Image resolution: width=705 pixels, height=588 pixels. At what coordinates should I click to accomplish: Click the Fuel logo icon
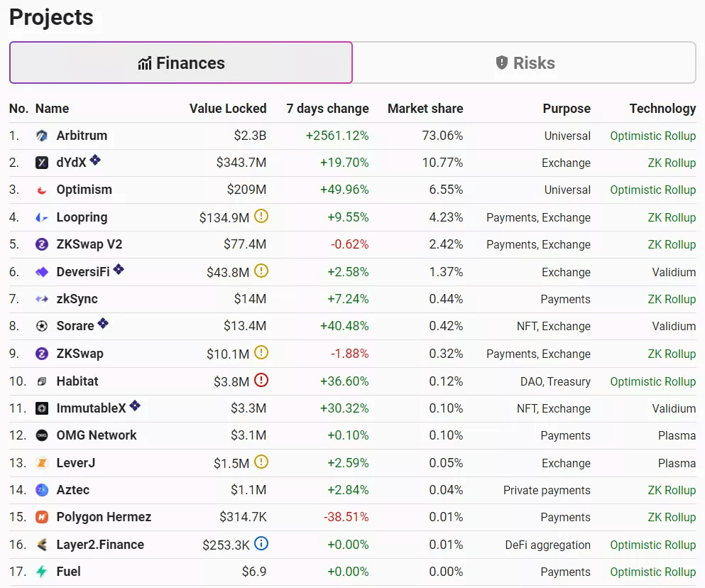(42, 572)
